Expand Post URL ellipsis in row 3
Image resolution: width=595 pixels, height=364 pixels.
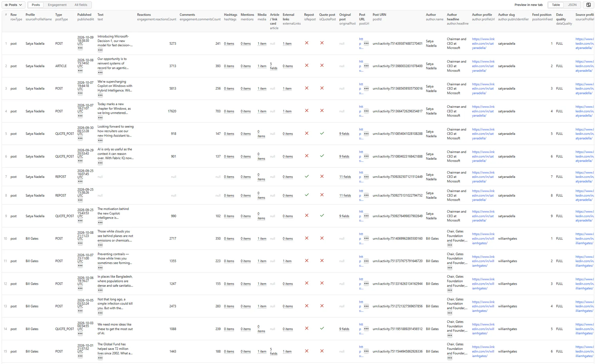tap(366, 89)
